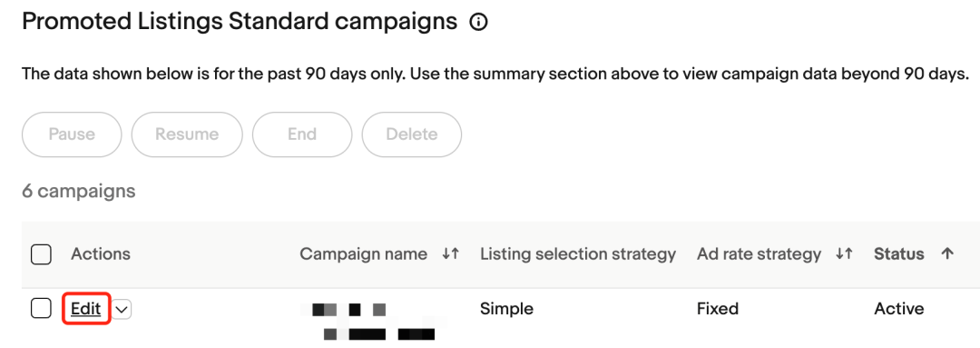Tick the select-all checkbox in the table header

point(41,254)
